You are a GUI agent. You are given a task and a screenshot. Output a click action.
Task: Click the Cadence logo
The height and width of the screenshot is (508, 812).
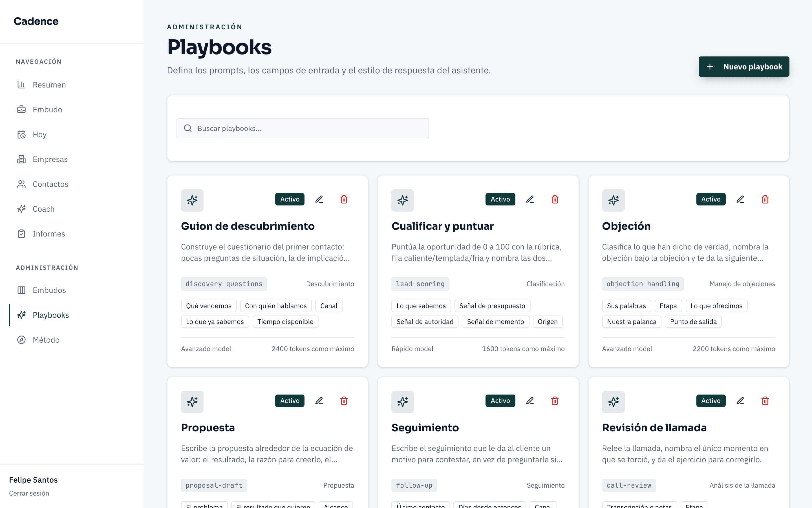click(x=36, y=21)
